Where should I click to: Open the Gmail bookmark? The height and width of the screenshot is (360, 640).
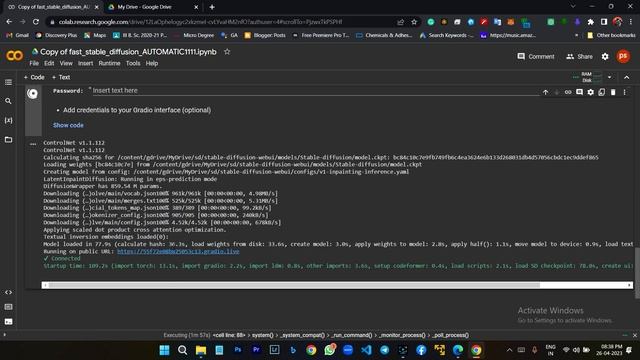[x=18, y=36]
